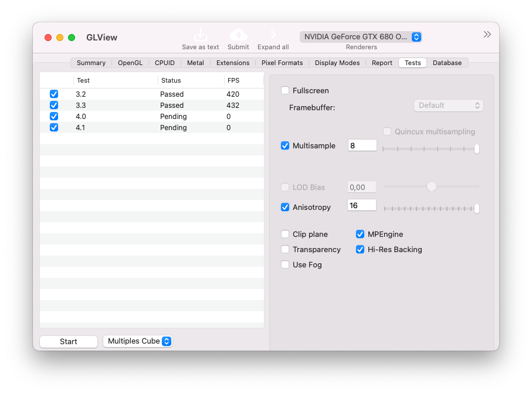Open the Multiples Cube test selector

tap(138, 341)
